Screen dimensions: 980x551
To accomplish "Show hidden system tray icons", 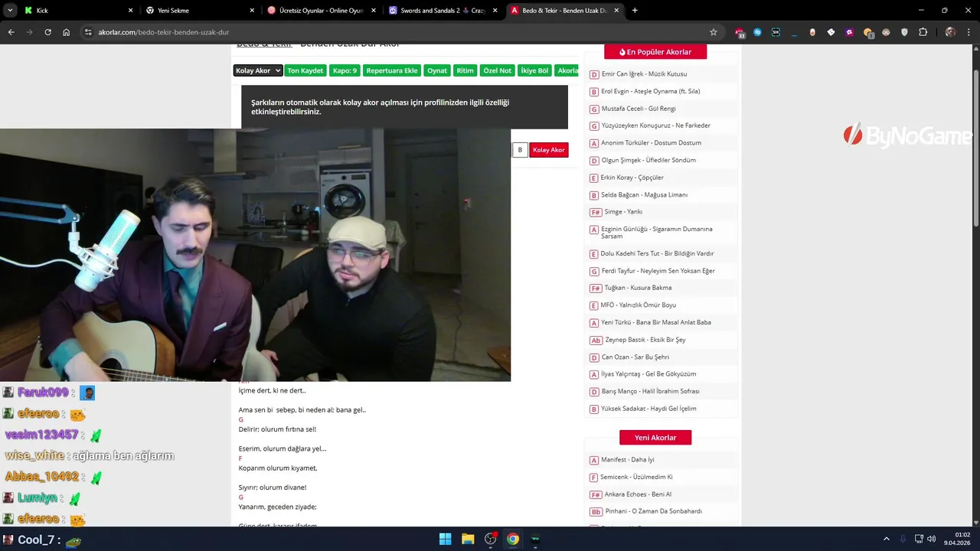I will 887,539.
